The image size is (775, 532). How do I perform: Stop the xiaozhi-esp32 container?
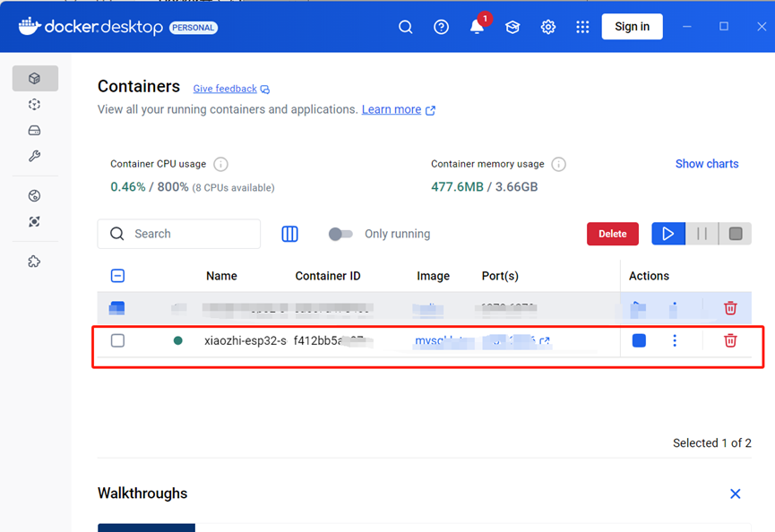pos(639,340)
